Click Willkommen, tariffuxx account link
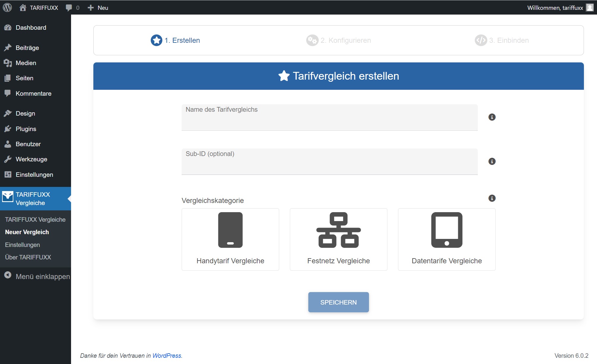The image size is (597, 364). [x=555, y=8]
